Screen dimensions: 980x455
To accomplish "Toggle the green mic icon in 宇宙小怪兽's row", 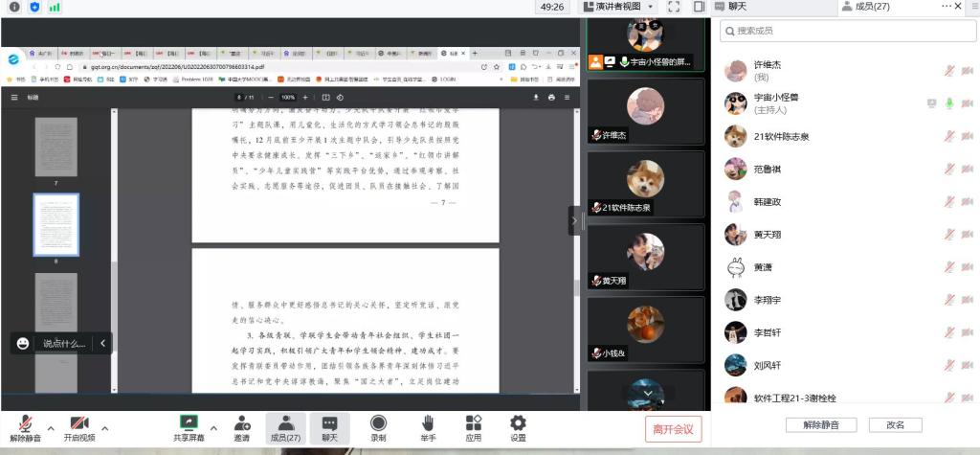I will (949, 103).
